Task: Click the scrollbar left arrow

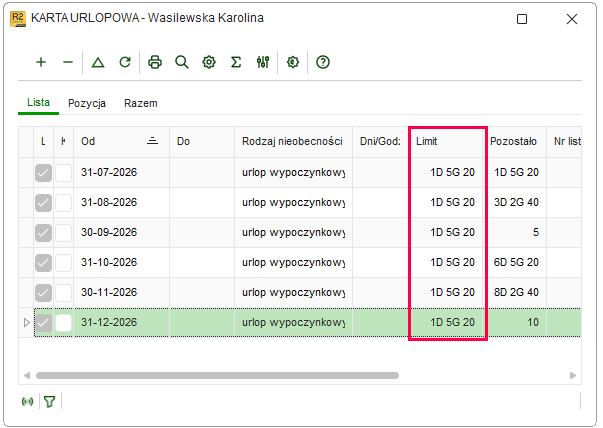Action: 27,375
